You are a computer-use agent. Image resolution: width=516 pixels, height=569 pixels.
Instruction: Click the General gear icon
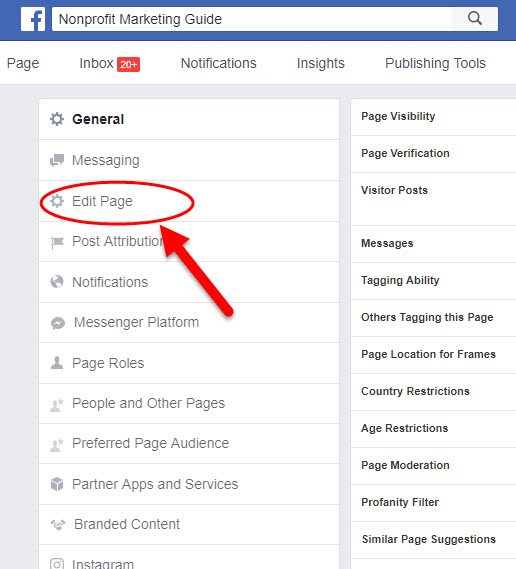(x=57, y=119)
